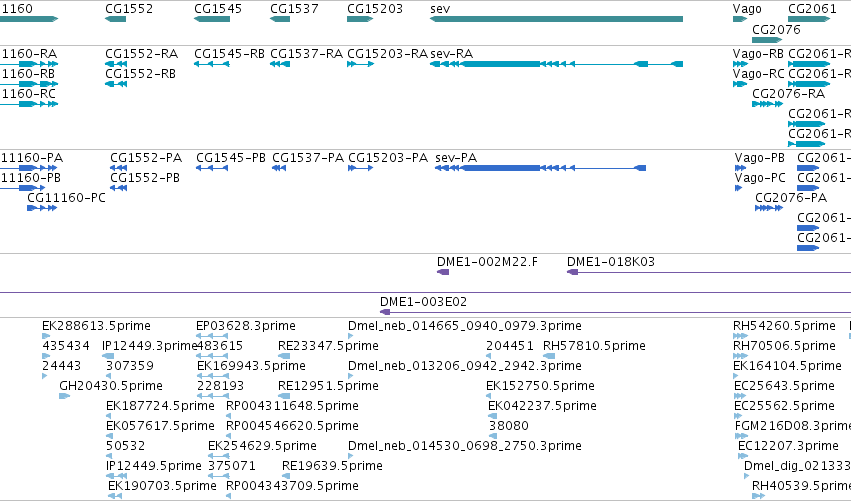The height and width of the screenshot is (501, 851).
Task: Click the CG1537-RA transcript label
Action: click(307, 54)
